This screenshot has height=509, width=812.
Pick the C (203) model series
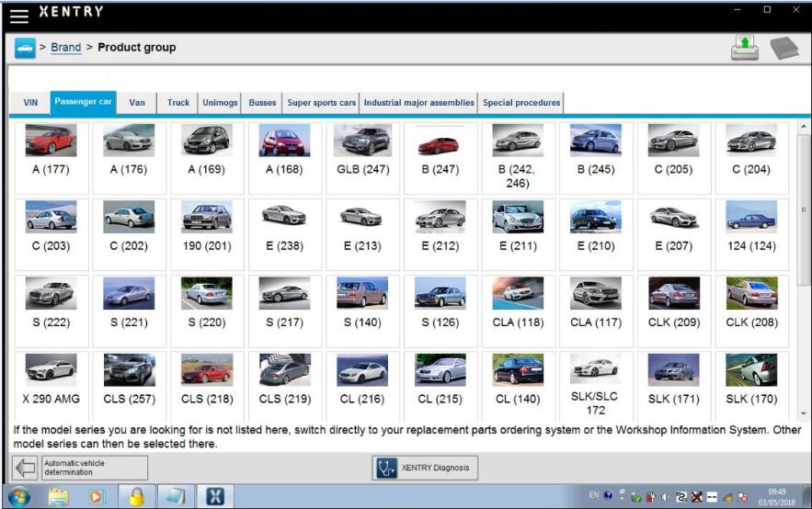click(51, 234)
